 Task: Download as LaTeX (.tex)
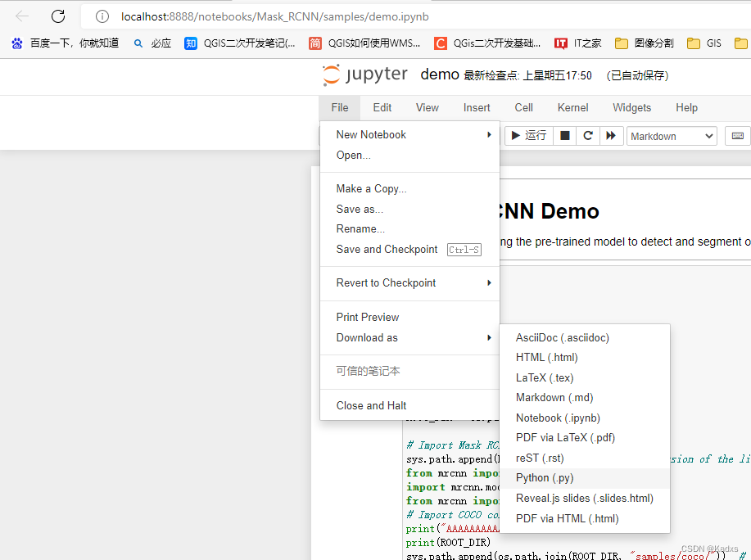pos(584,377)
